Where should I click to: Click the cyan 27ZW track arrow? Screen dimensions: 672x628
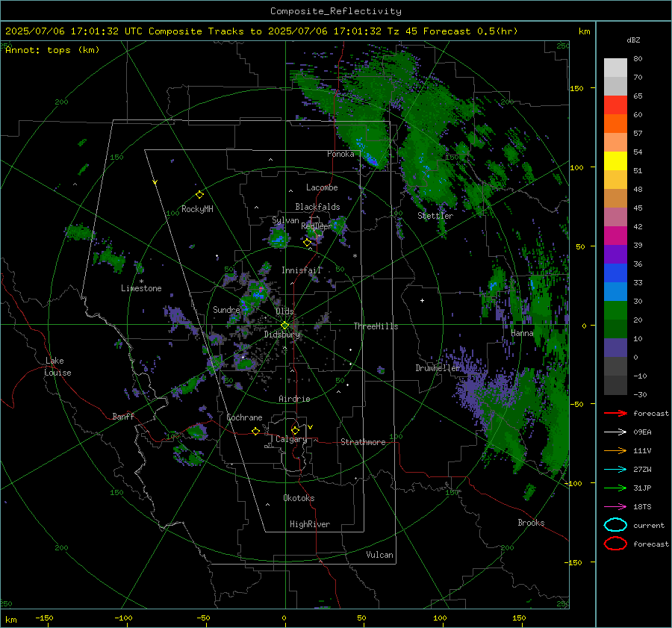click(x=615, y=470)
